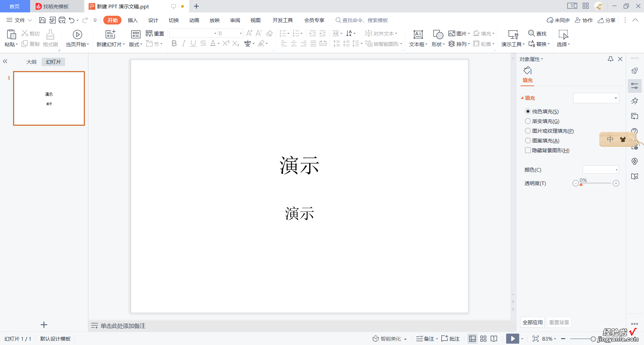Click the save icon in quick access toolbar
644x345 pixels.
42,20
